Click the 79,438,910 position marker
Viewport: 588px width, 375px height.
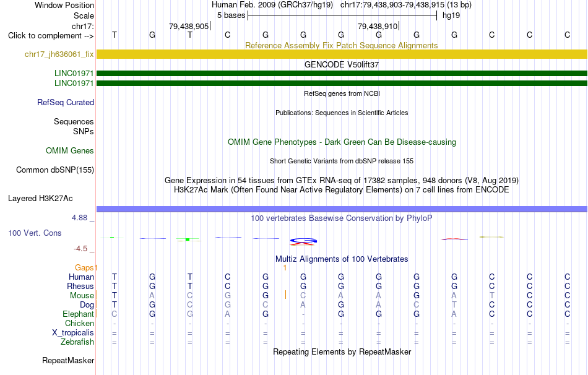[378, 26]
